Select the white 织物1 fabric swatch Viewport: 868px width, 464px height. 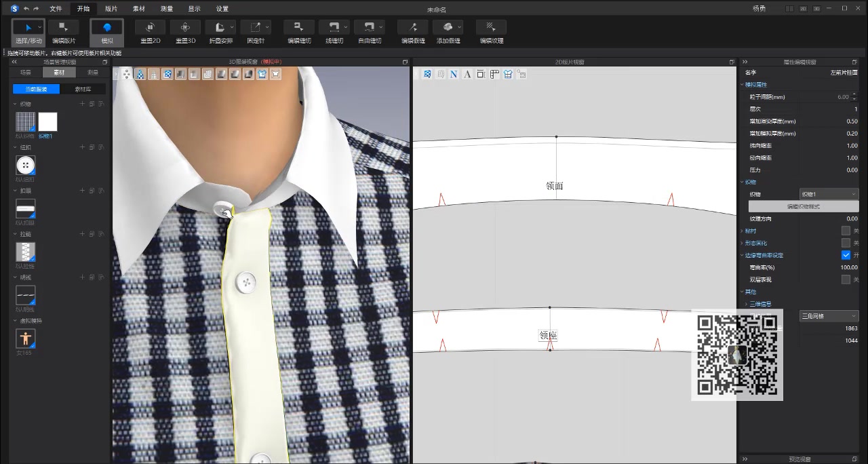point(47,122)
